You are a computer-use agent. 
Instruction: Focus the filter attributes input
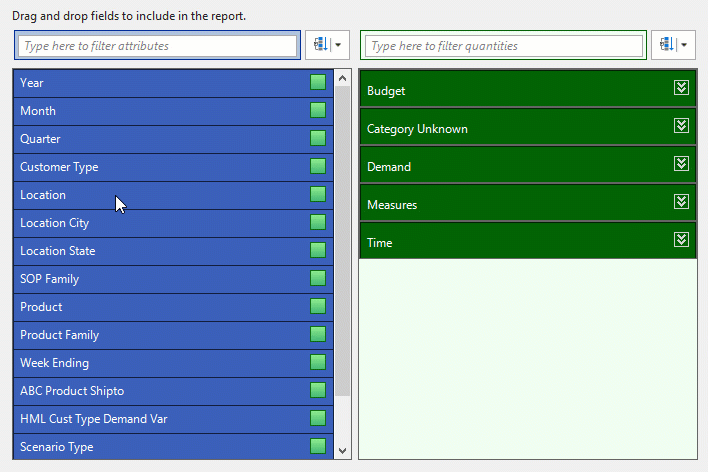157,46
